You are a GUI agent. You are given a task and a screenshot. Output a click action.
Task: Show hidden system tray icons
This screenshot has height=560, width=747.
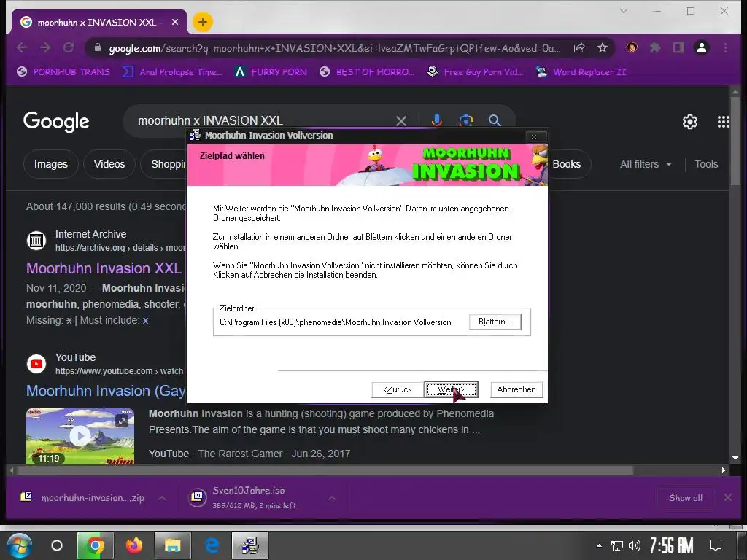tap(599, 545)
